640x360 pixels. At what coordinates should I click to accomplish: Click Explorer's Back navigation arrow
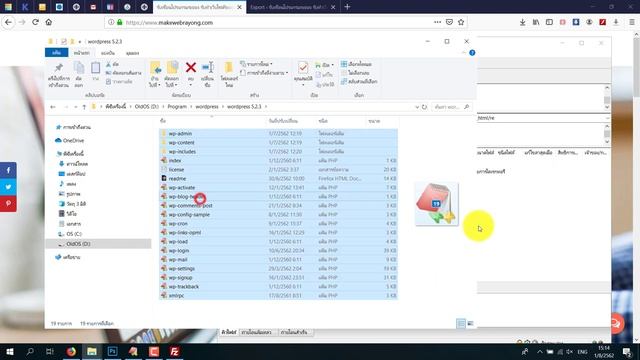pyautogui.click(x=53, y=107)
